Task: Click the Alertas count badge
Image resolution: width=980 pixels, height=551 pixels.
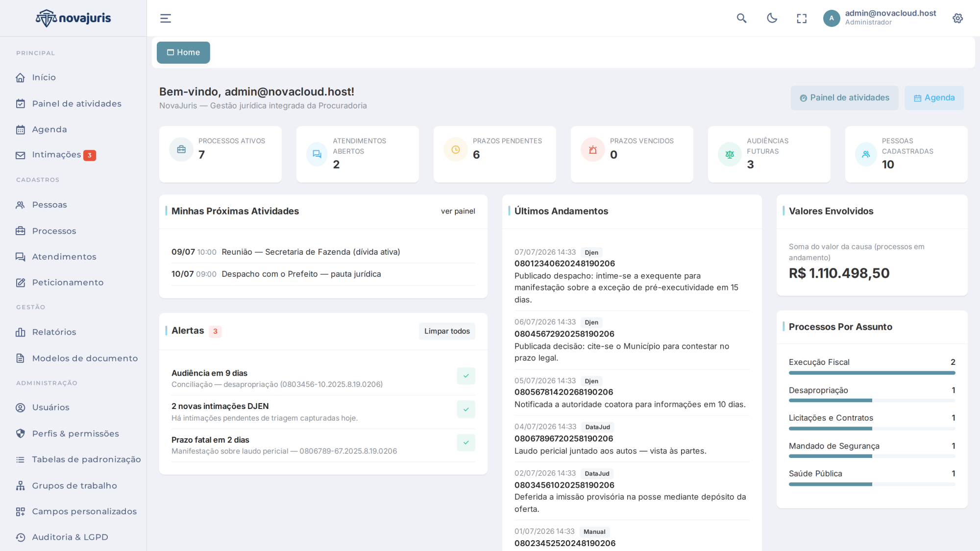Action: (215, 332)
